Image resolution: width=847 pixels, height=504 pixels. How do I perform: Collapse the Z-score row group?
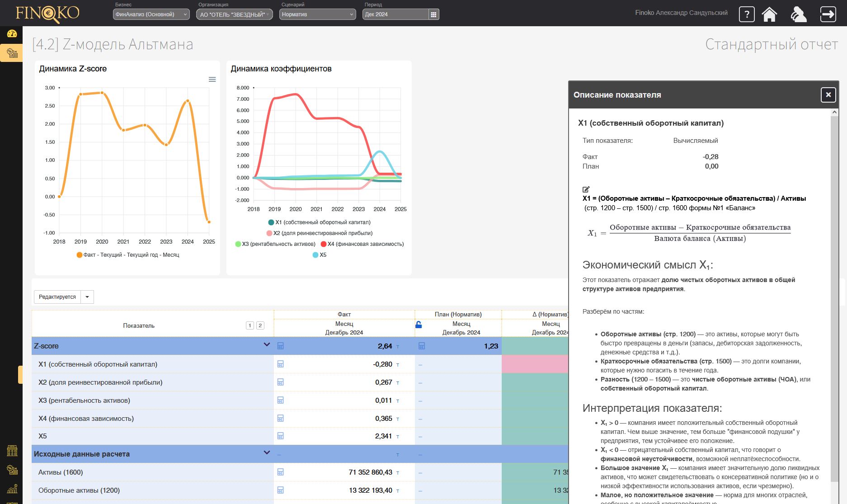(267, 345)
